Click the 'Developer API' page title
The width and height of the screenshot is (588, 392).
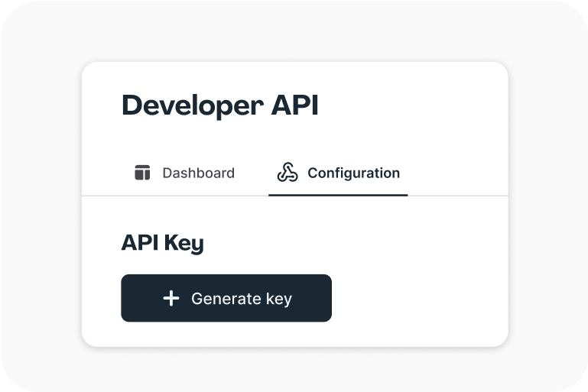(x=219, y=105)
